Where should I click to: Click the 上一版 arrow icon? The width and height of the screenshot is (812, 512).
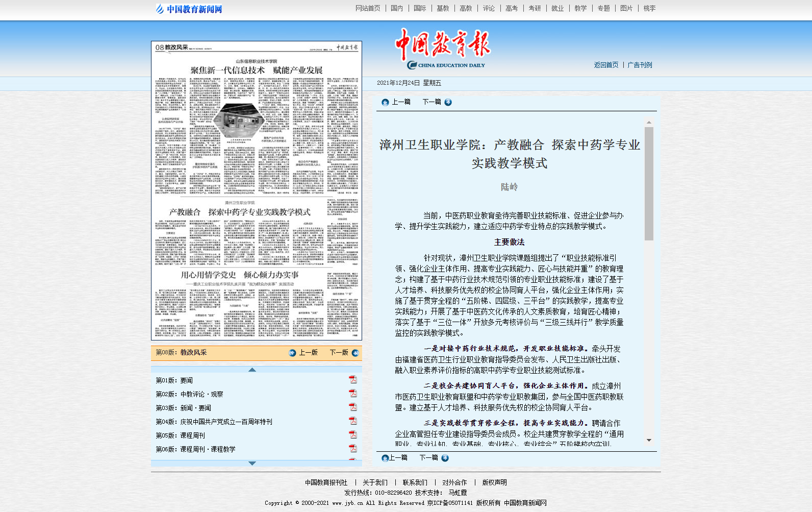tap(292, 353)
